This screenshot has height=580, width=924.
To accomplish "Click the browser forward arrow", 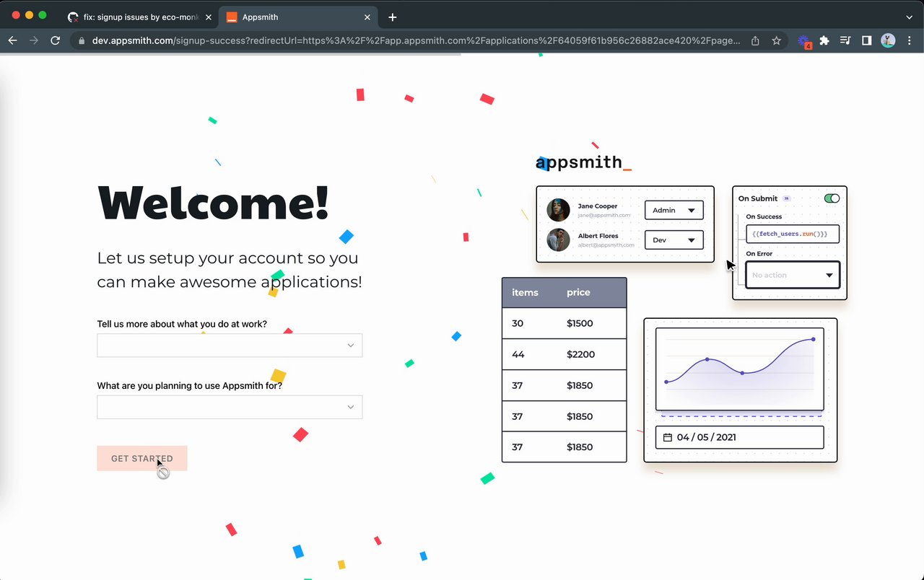I will click(x=33, y=40).
